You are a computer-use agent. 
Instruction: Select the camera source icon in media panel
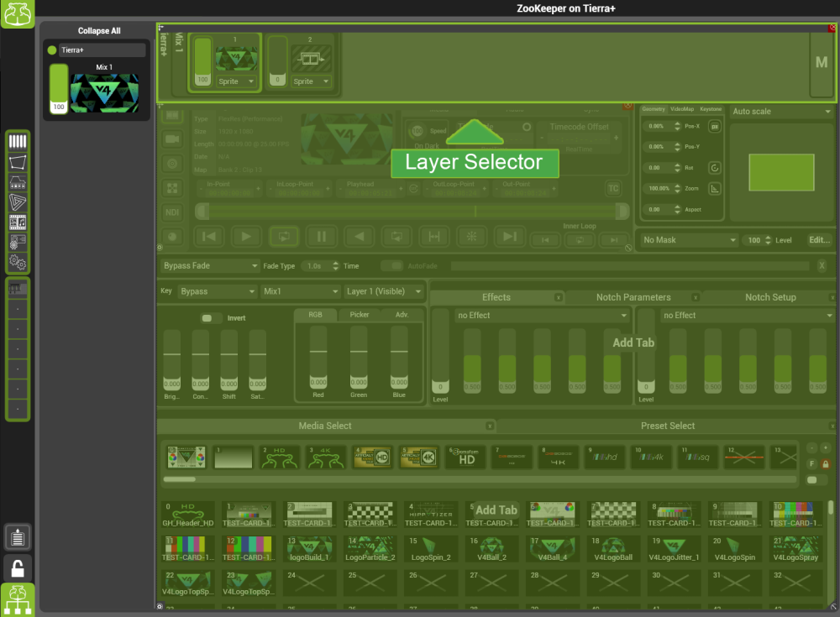pyautogui.click(x=172, y=139)
